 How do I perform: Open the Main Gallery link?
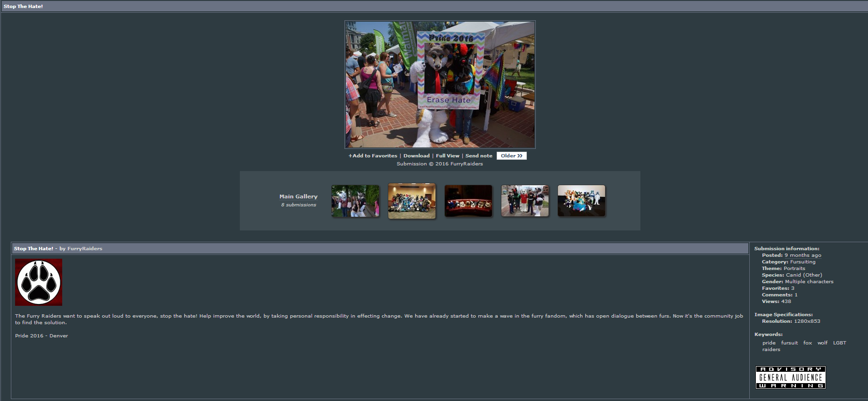click(x=298, y=196)
